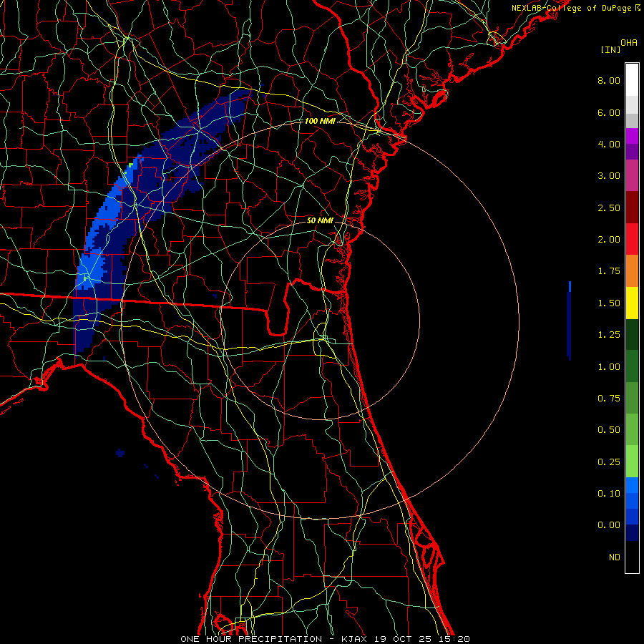Click the white legend swatch at 8.00

632,80
